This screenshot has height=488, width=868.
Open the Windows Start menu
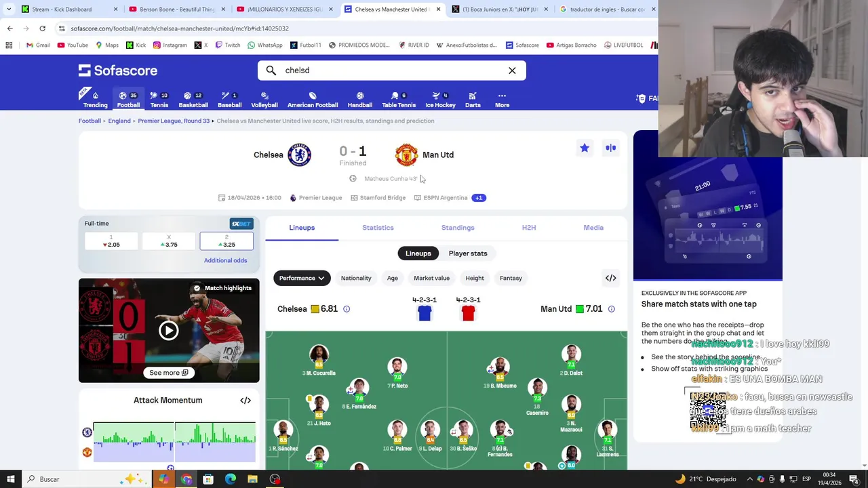point(10,479)
